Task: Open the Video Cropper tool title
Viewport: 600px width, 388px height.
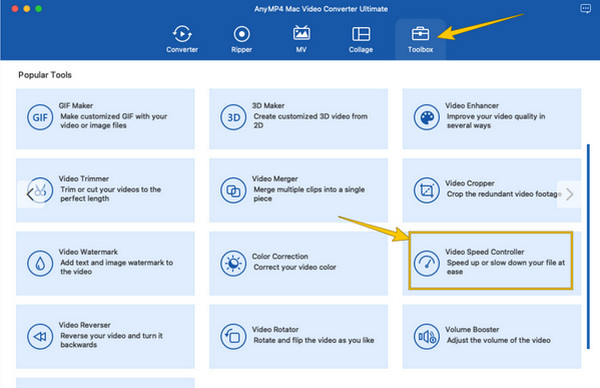Action: (x=470, y=183)
